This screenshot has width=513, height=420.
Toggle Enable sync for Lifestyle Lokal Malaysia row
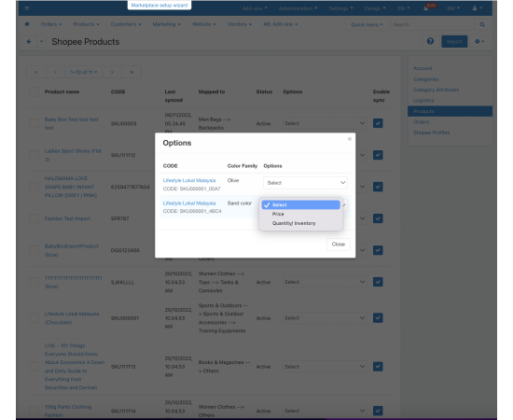[x=378, y=318]
